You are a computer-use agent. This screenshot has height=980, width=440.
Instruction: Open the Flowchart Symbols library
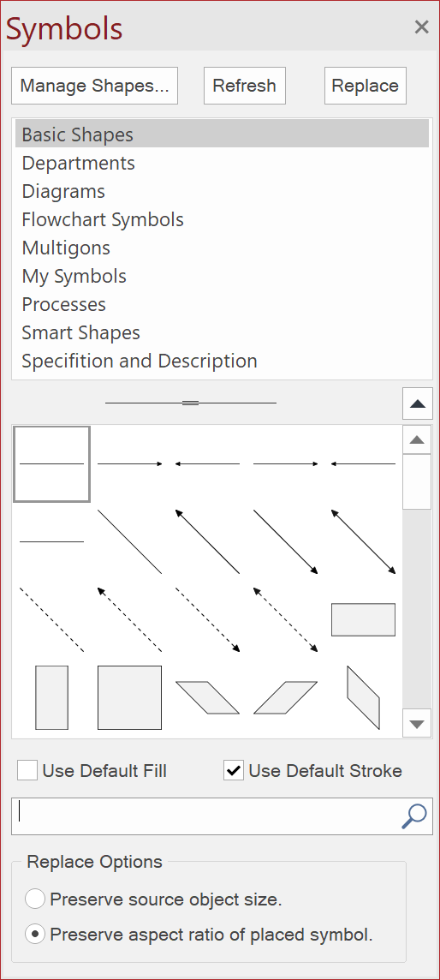point(103,219)
